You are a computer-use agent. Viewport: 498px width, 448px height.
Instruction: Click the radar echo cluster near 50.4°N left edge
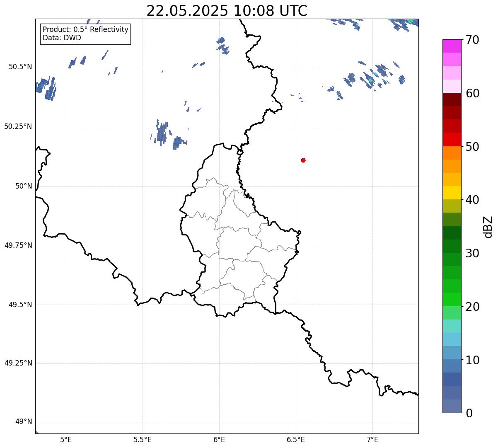[46, 88]
